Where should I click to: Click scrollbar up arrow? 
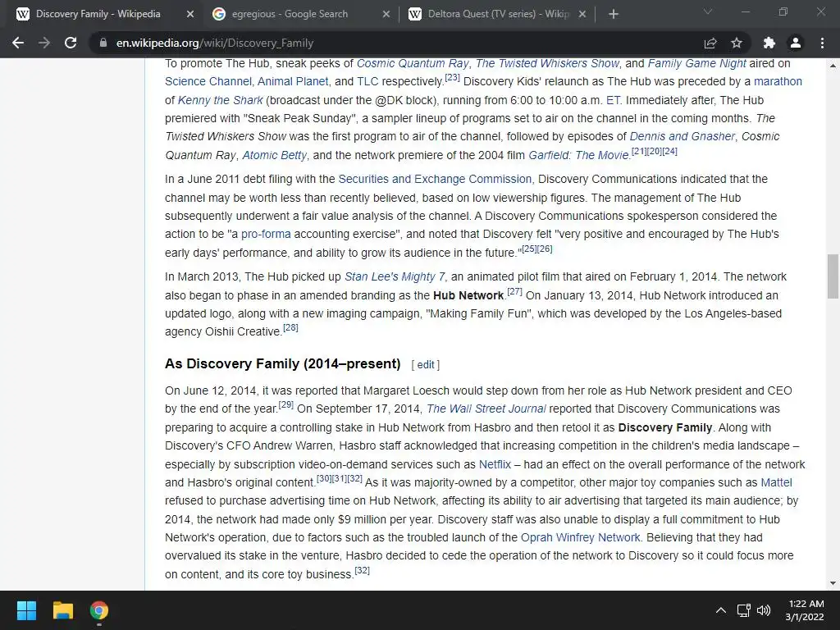tap(833, 66)
